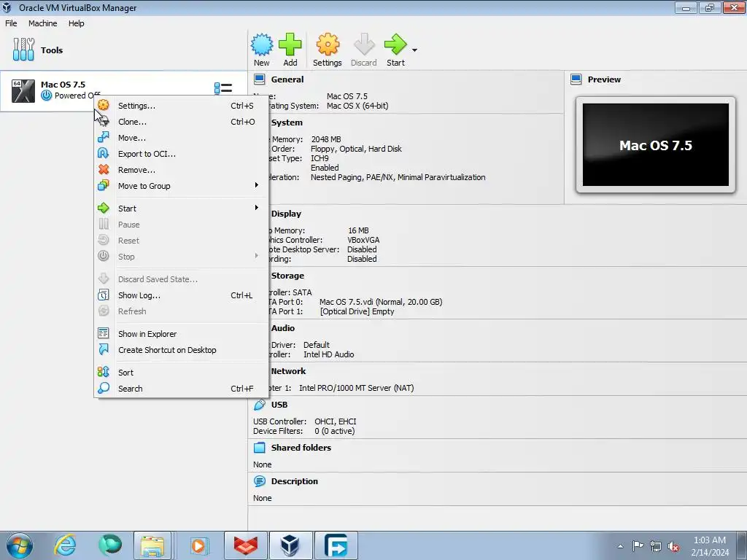This screenshot has height=560, width=747.
Task: Click the Show Log icon in menu
Action: pyautogui.click(x=104, y=295)
